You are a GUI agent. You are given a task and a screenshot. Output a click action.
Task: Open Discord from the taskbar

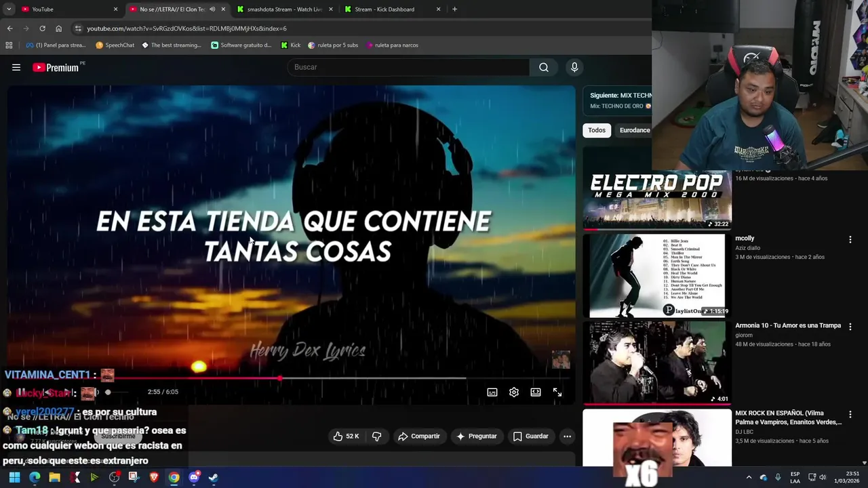tap(194, 477)
